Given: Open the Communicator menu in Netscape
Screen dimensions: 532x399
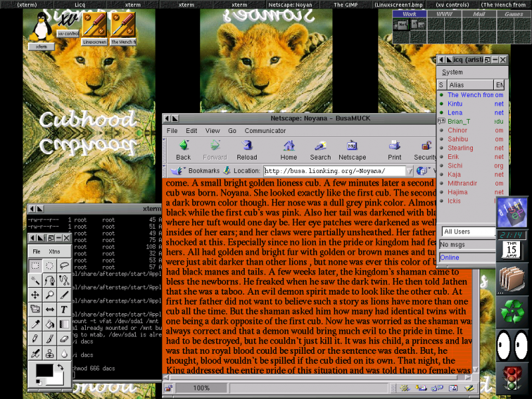Looking at the screenshot, I should (265, 130).
